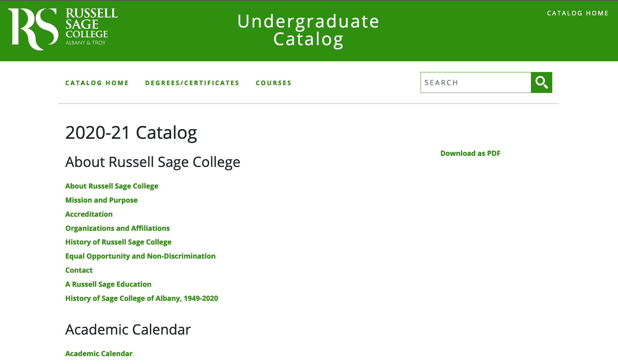
Task: Select the DEGREES/CERTIFICATES menu item
Action: (x=192, y=83)
